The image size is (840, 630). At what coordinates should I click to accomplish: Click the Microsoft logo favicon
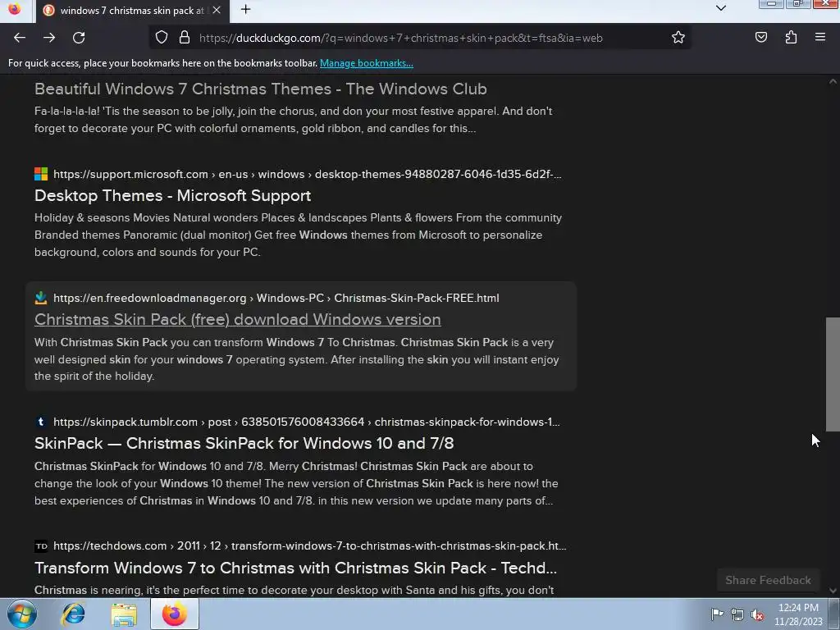(41, 174)
